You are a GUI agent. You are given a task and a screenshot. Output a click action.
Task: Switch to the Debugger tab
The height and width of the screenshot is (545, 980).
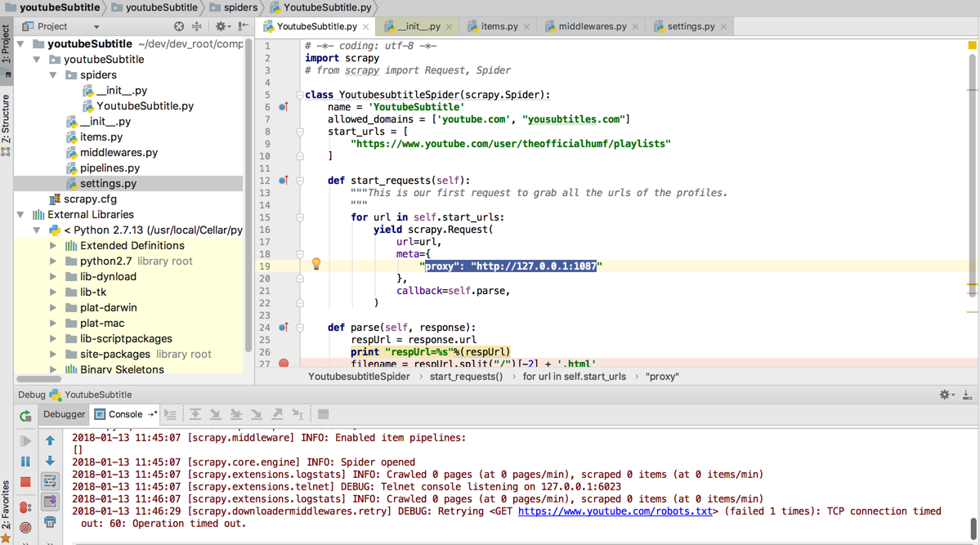(x=64, y=414)
